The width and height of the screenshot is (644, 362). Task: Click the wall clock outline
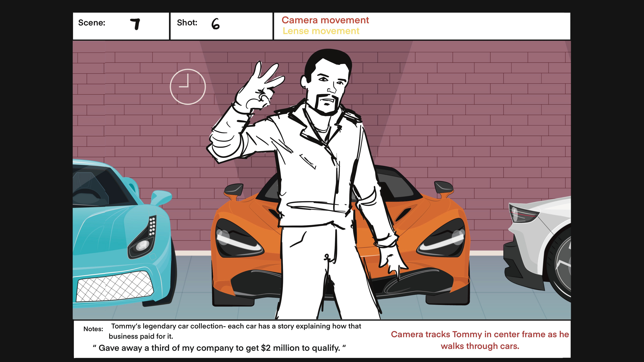pyautogui.click(x=187, y=86)
